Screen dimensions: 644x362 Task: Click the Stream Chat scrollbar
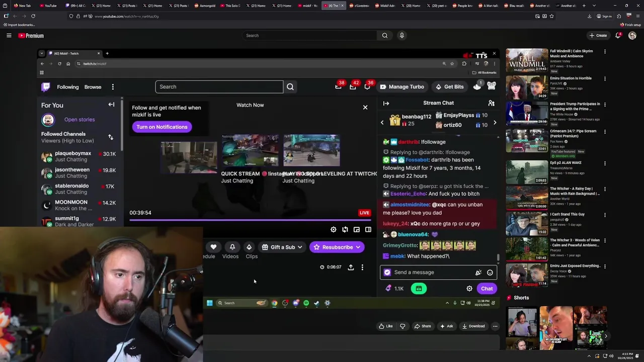[499, 257]
